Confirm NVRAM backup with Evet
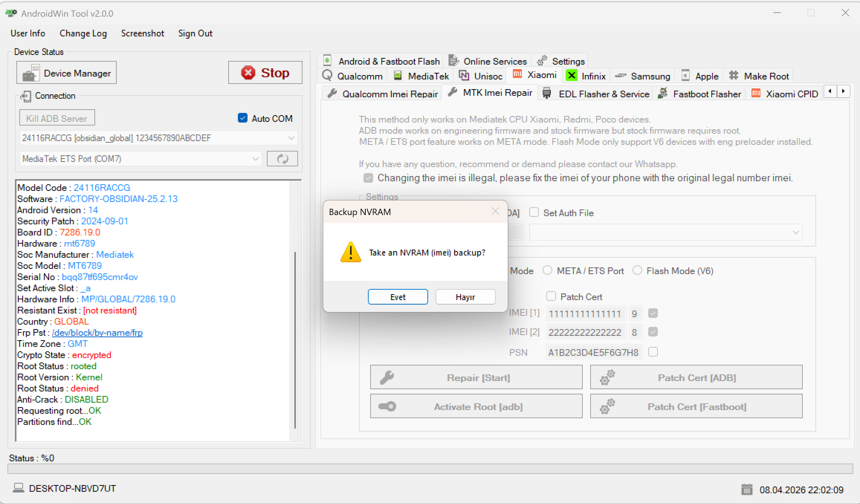Screen dimensions: 860x504 (398, 296)
